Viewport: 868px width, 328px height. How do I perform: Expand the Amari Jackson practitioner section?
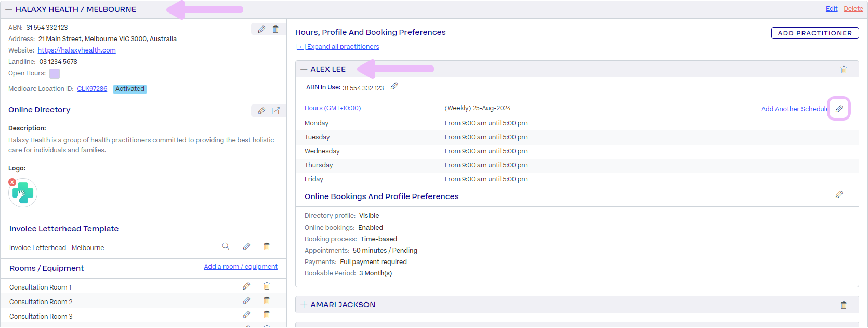coord(304,305)
